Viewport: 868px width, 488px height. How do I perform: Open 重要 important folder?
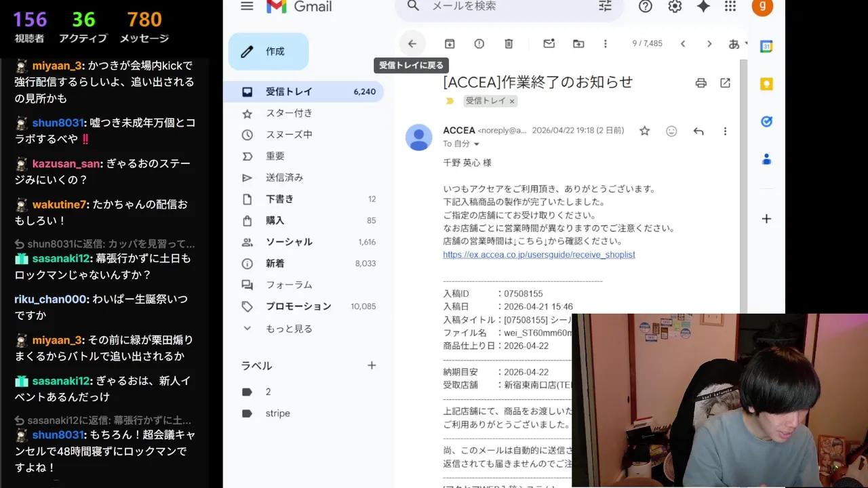[x=304, y=156]
